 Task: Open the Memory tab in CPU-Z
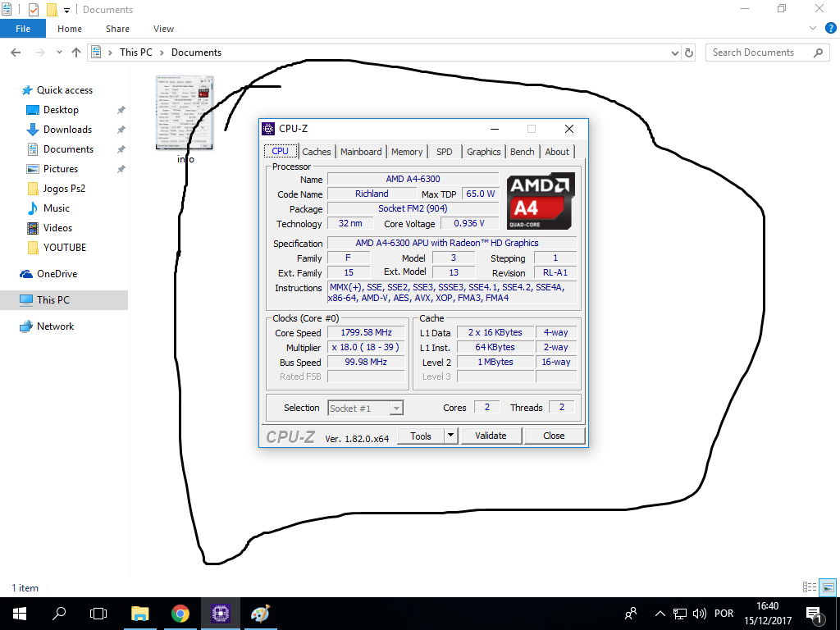[407, 152]
